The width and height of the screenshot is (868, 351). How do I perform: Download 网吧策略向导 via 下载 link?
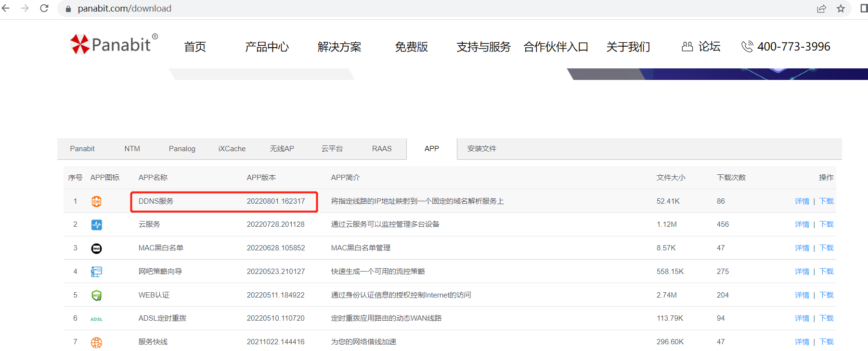(827, 272)
